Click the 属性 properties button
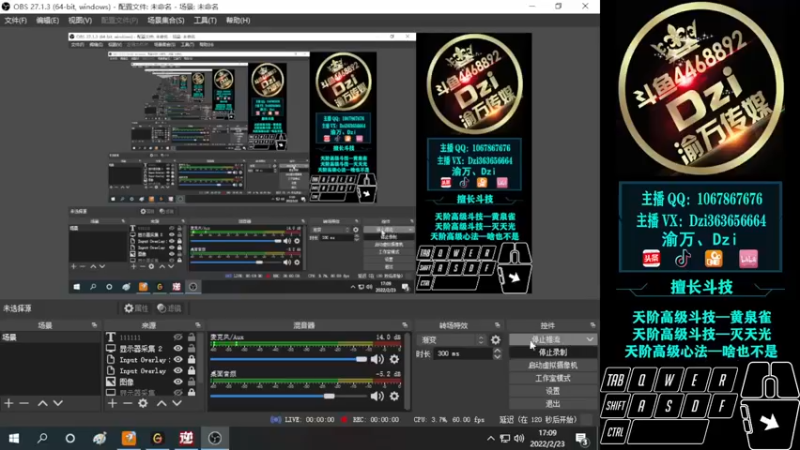The image size is (800, 450). point(136,308)
